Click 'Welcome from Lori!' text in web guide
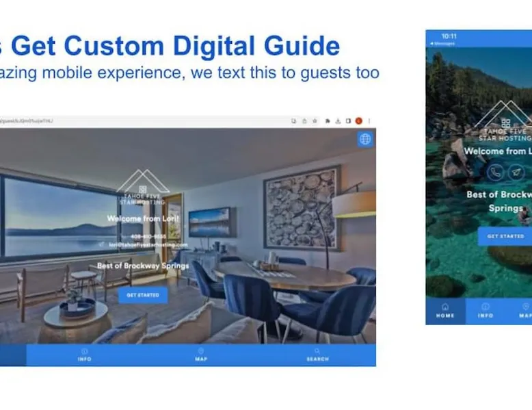 143,218
